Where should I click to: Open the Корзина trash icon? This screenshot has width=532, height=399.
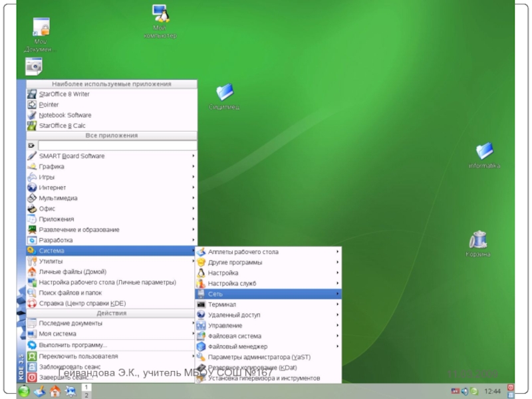477,241
